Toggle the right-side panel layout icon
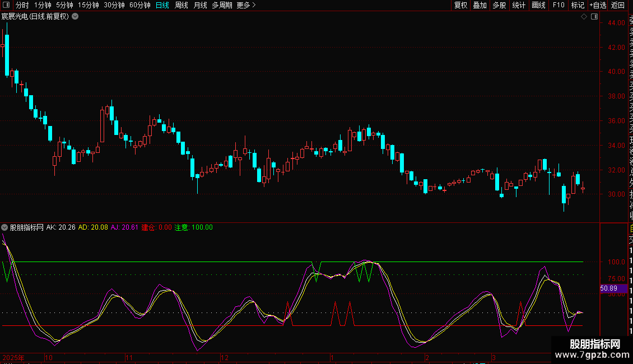 (594, 17)
